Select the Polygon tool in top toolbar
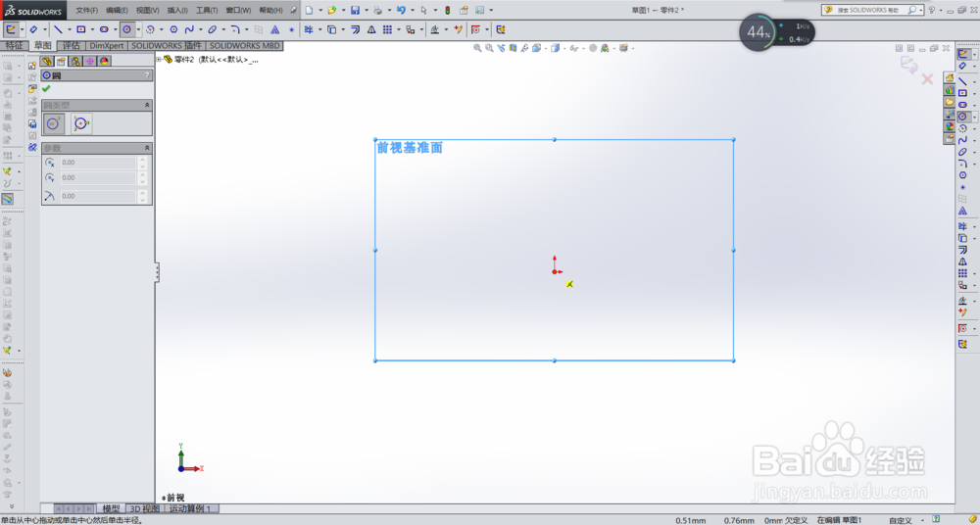The image size is (980, 525). 173,29
